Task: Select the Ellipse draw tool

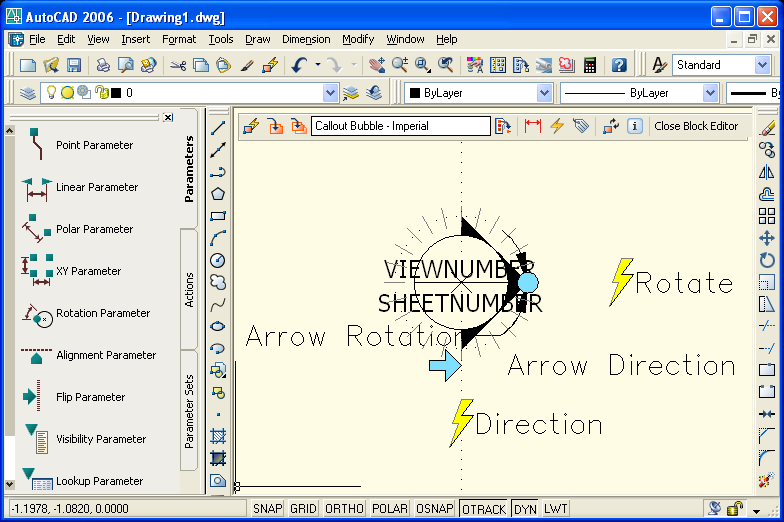Action: click(218, 326)
